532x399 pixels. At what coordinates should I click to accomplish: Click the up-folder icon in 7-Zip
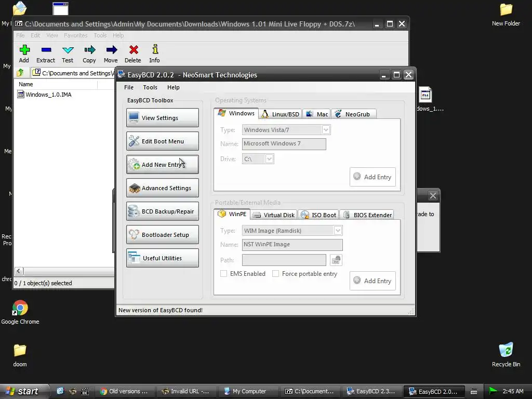tap(20, 73)
